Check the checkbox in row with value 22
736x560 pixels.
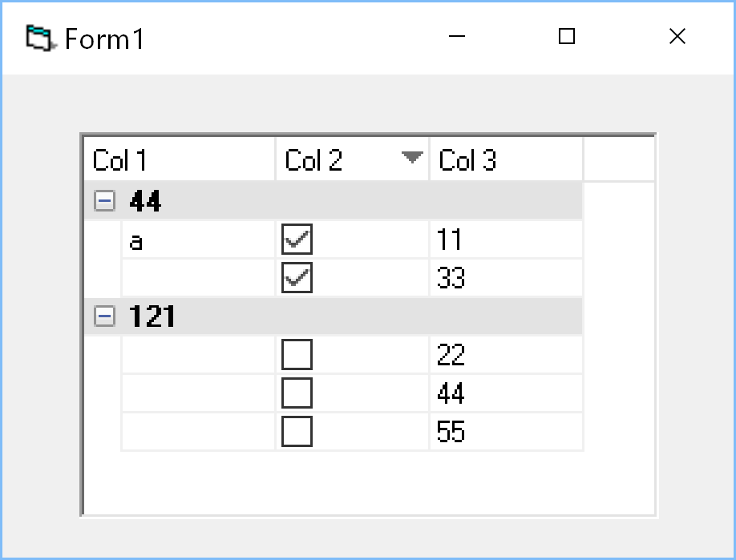click(297, 354)
